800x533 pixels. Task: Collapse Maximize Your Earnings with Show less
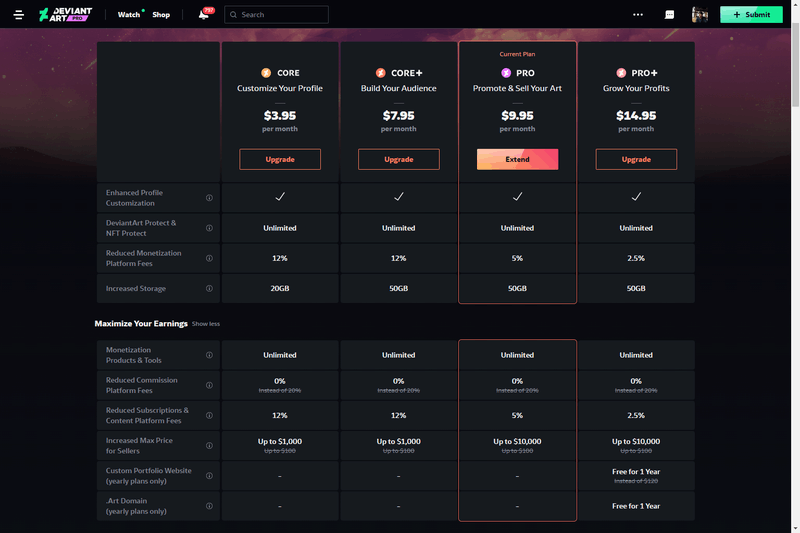click(x=206, y=324)
